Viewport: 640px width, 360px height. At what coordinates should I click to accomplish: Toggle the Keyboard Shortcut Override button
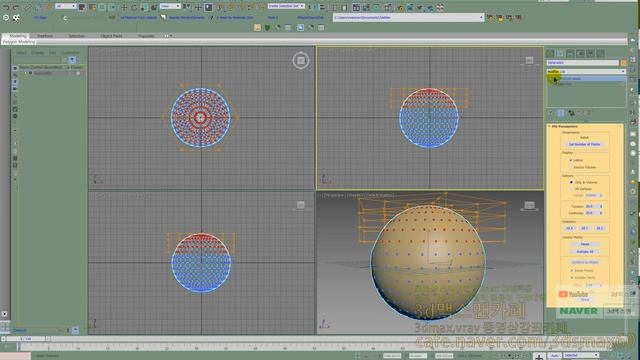(x=208, y=7)
